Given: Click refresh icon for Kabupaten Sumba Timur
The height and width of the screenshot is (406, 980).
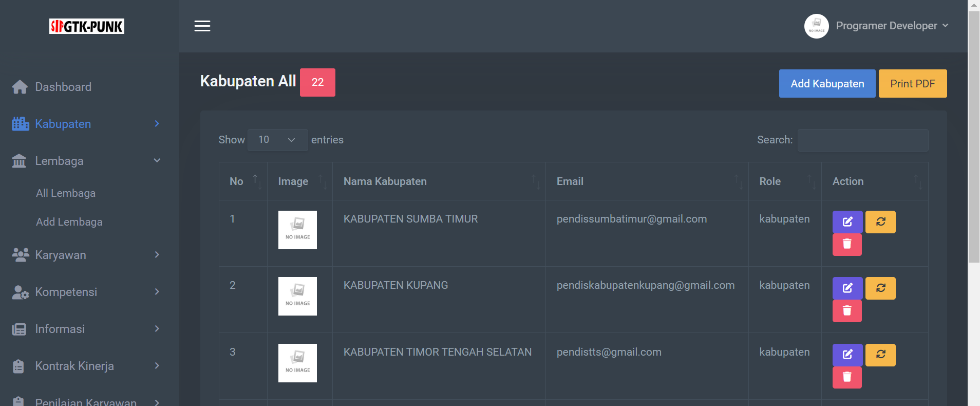Looking at the screenshot, I should point(880,222).
